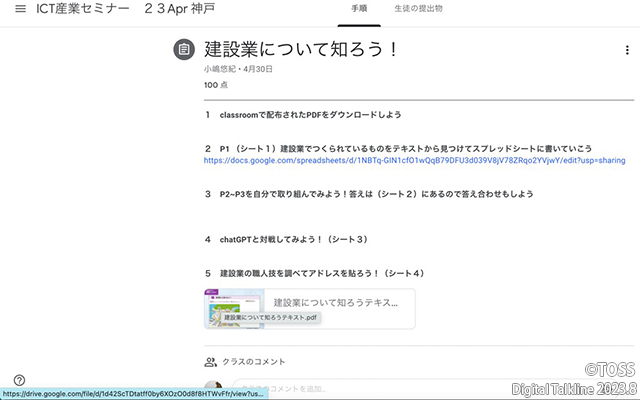Viewport: 640px width, 400px height.
Task: Click the class comments people icon
Action: coord(210,362)
